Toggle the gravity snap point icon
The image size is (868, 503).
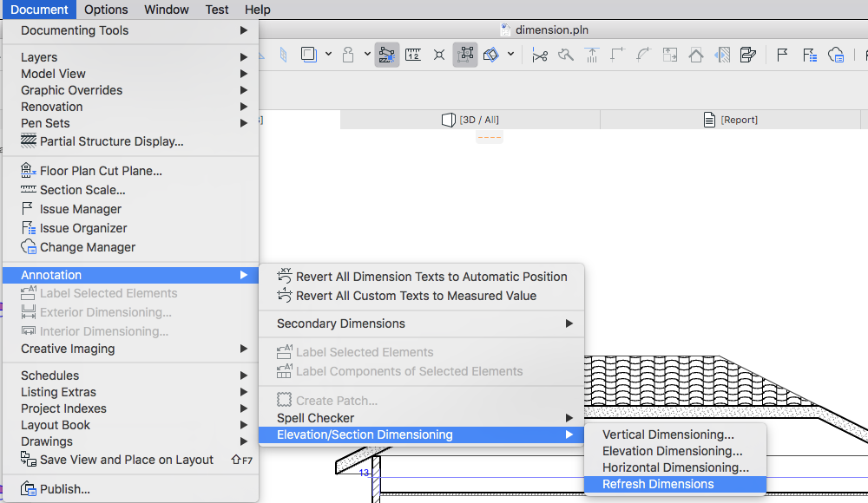click(x=439, y=55)
